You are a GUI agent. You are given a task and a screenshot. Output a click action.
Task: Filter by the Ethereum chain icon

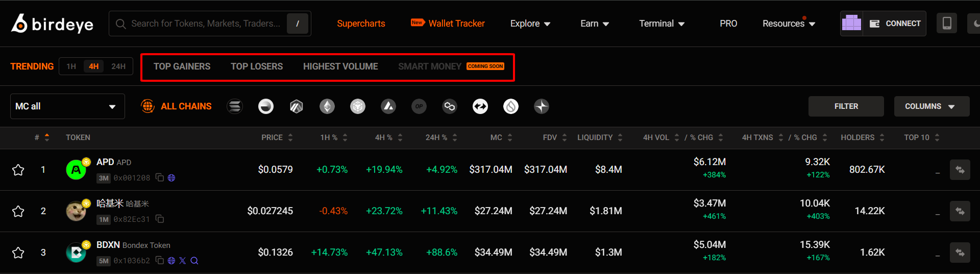coord(327,106)
